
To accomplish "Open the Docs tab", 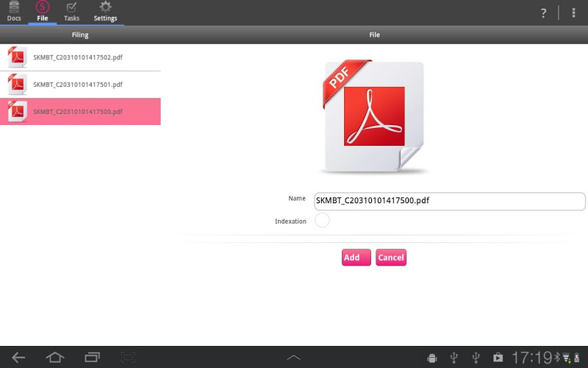I will (14, 12).
